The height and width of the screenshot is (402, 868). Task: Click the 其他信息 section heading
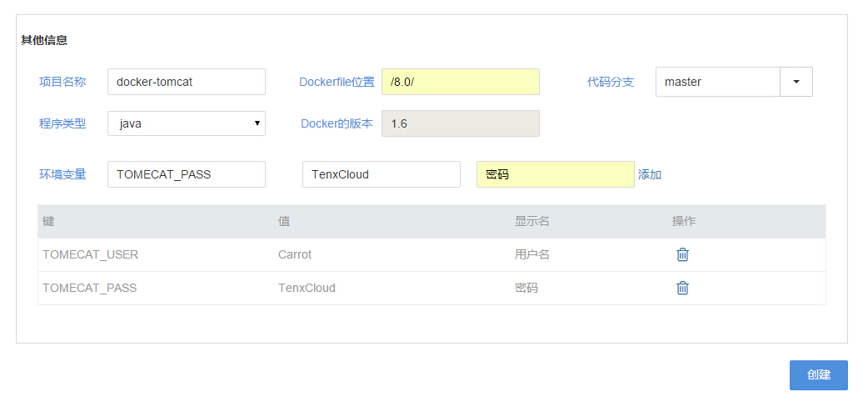(x=44, y=41)
